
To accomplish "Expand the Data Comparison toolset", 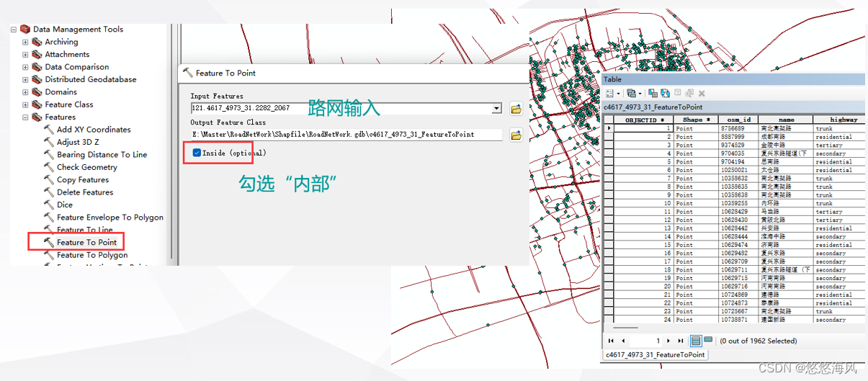I will (25, 67).
